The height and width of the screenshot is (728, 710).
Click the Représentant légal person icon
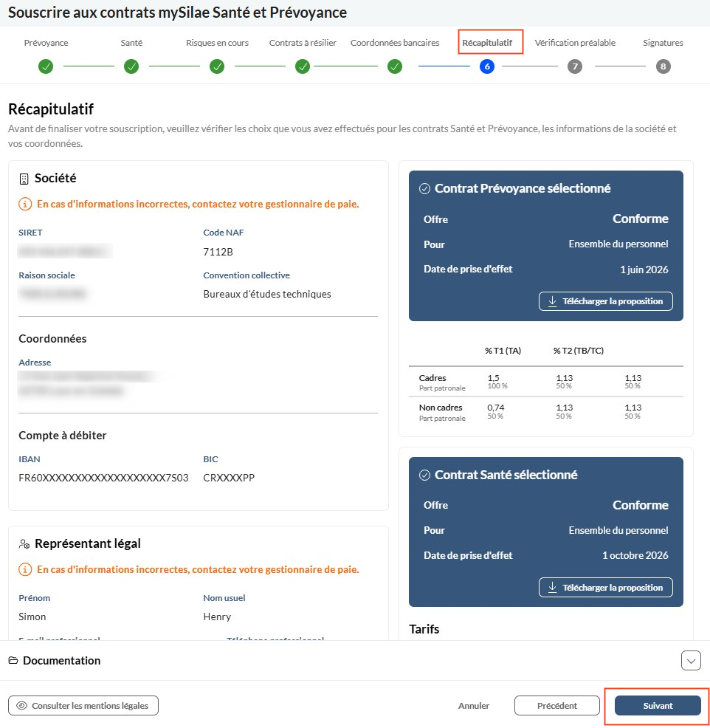click(24, 543)
